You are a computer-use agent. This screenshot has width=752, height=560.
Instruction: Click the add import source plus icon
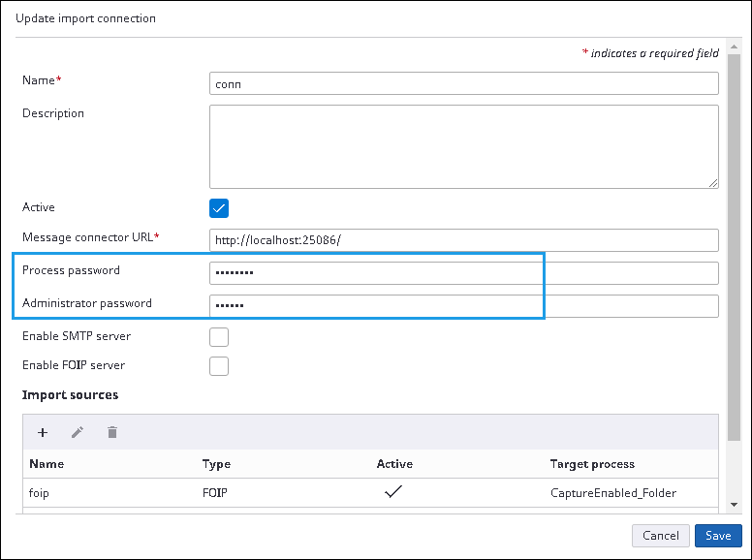[43, 432]
